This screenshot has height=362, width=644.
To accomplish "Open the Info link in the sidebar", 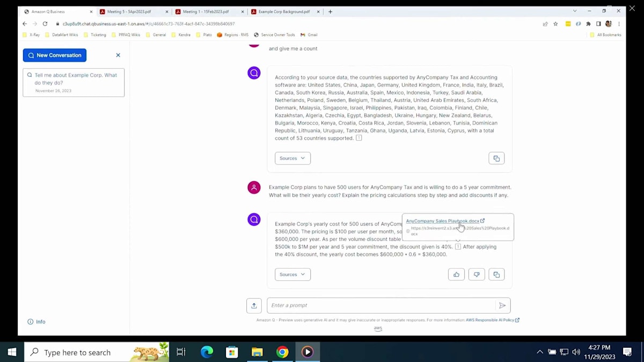I will point(36,322).
